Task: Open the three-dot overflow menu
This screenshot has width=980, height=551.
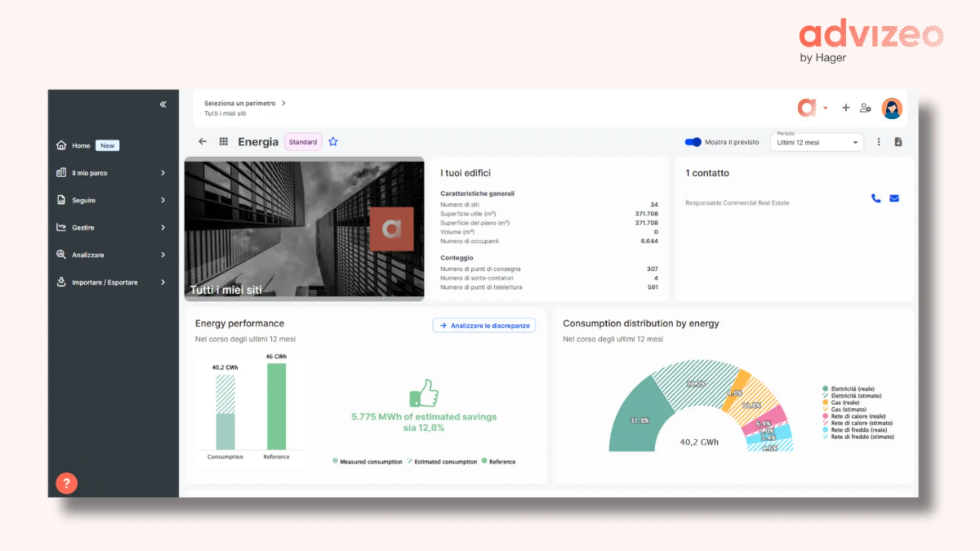Action: tap(878, 141)
